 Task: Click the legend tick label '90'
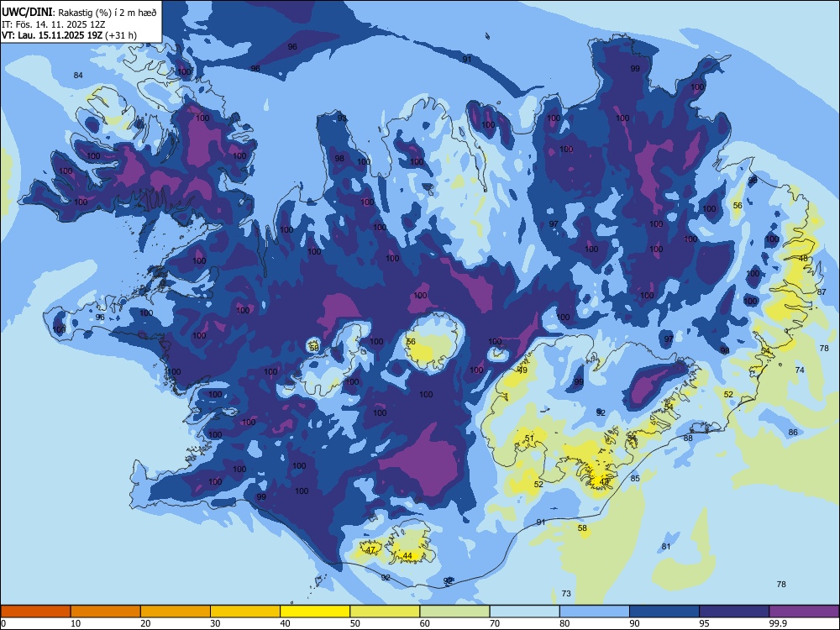pyautogui.click(x=633, y=623)
